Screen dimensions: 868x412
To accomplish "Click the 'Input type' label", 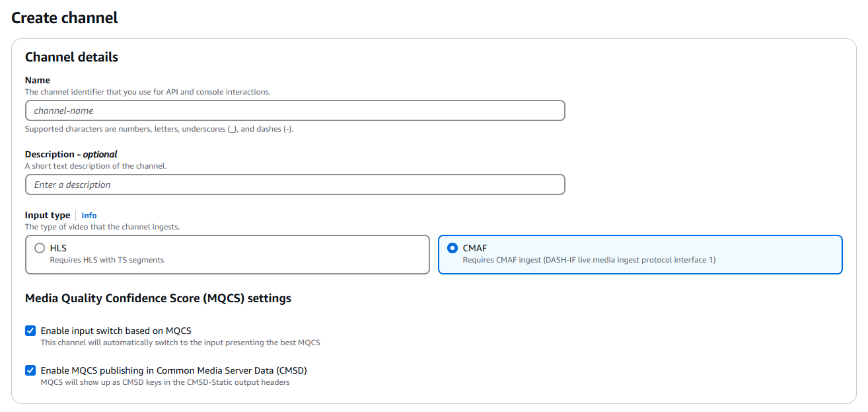I will (x=48, y=215).
